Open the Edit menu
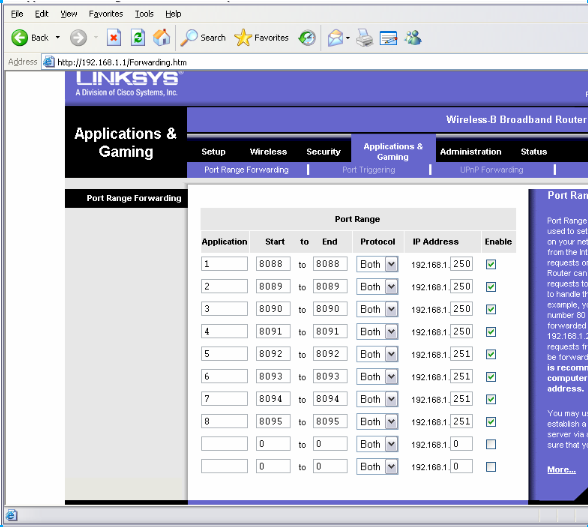588x527 pixels. pyautogui.click(x=42, y=14)
